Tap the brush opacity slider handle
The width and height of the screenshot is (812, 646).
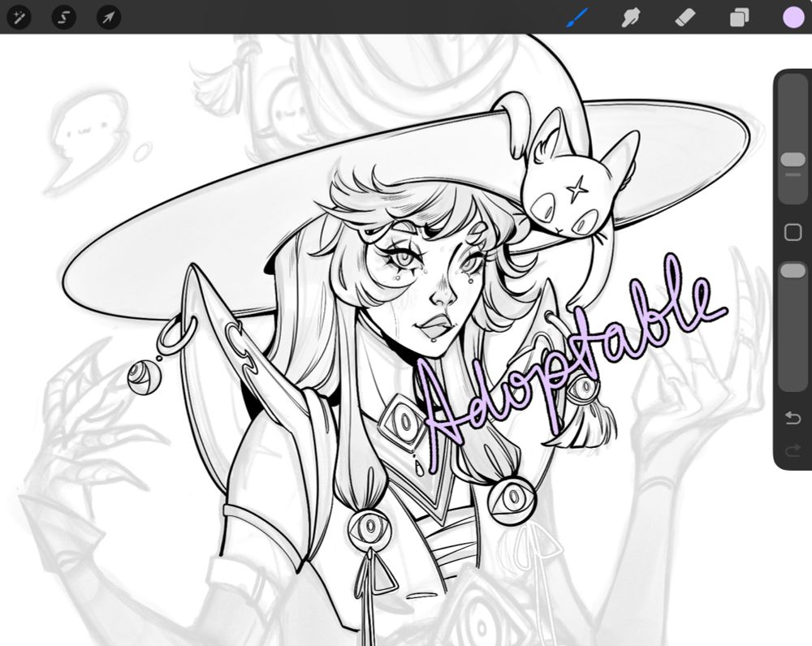(x=792, y=268)
